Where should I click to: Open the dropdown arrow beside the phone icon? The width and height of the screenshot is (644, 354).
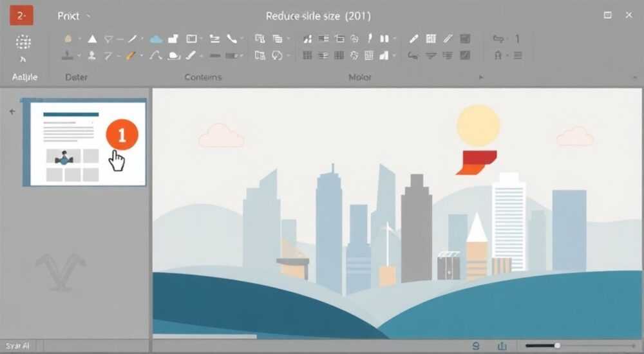[x=242, y=39]
